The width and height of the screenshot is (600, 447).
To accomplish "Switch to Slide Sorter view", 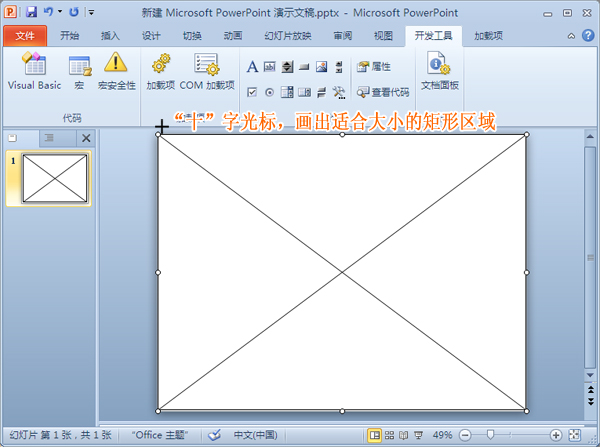I will 389,435.
